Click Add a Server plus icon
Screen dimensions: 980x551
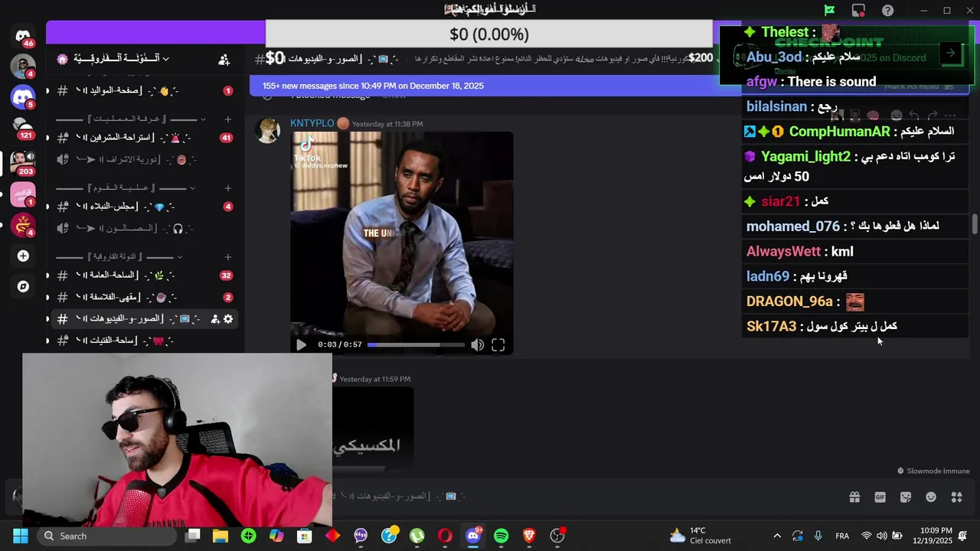(23, 256)
